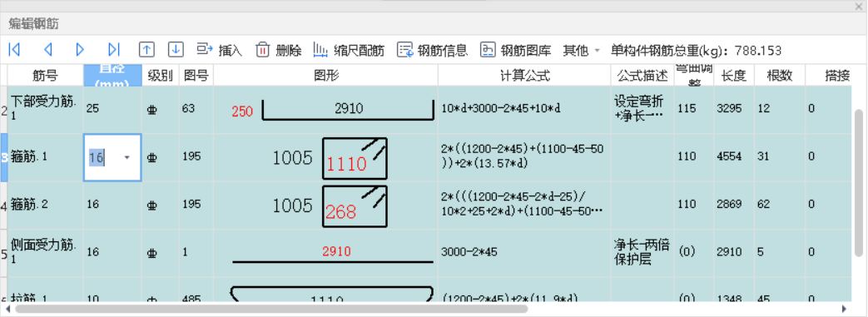Click count cell 62 of 箍筋.2
868x317 pixels.
(779, 206)
